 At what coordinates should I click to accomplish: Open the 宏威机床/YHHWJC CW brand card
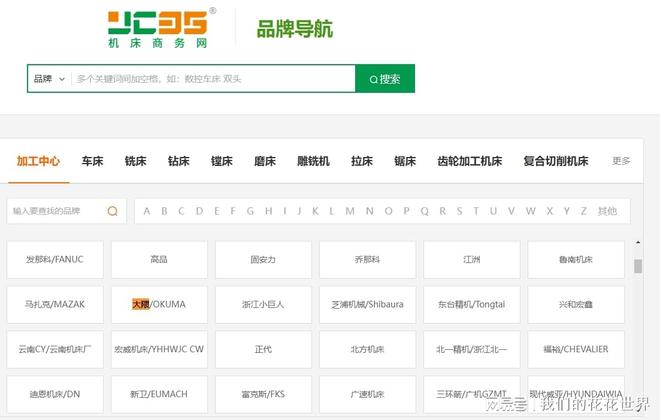coord(159,349)
